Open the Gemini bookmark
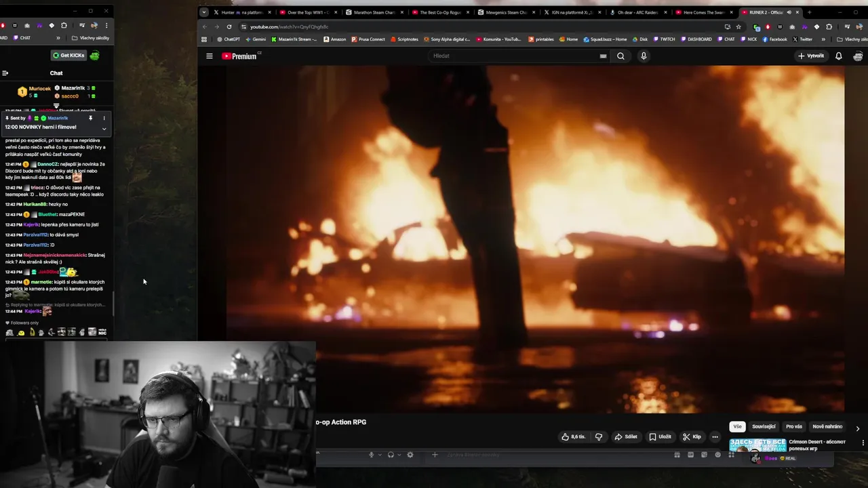Image resolution: width=868 pixels, height=488 pixels. (x=256, y=39)
